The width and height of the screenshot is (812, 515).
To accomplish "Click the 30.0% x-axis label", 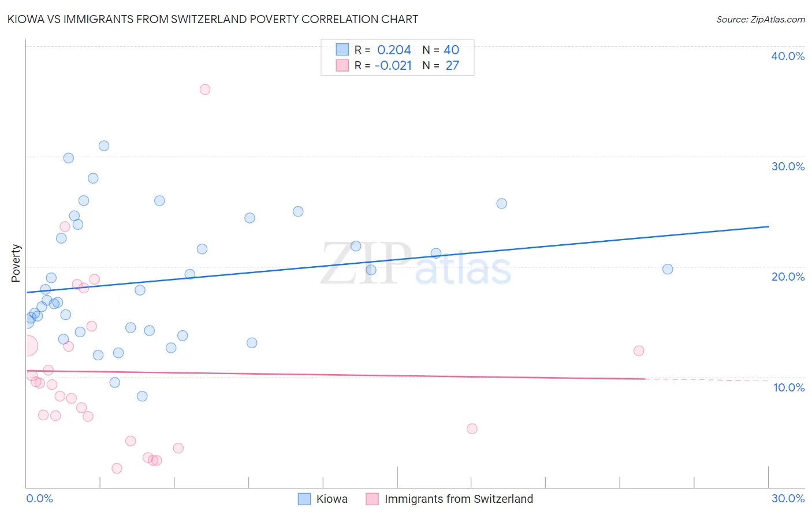I will coord(788,498).
